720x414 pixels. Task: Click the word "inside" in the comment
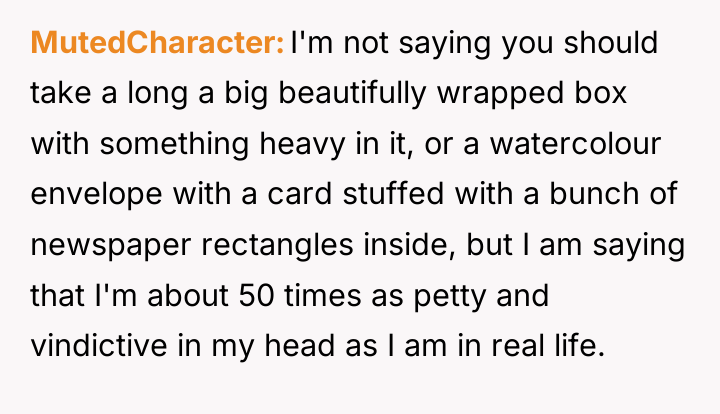pyautogui.click(x=404, y=245)
